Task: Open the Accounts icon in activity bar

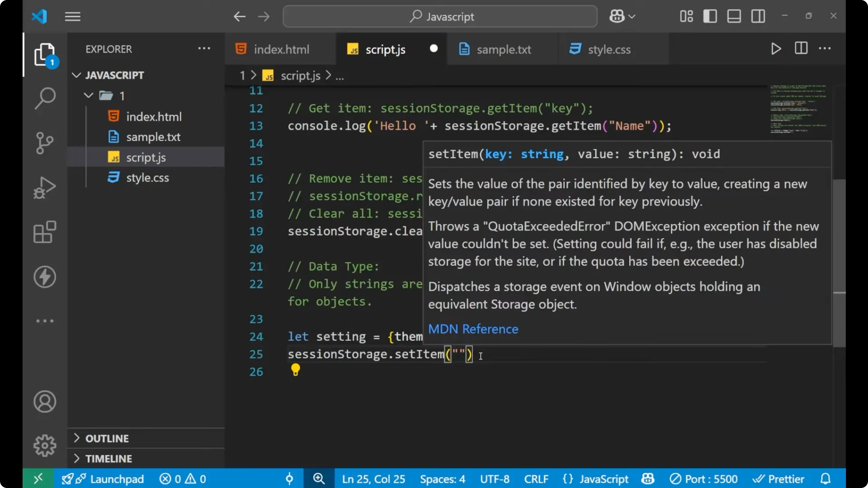Action: click(44, 402)
